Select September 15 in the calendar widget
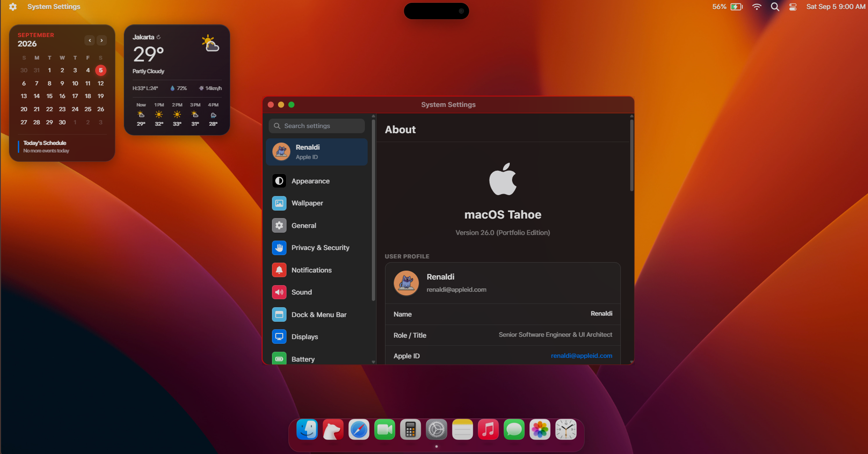The image size is (868, 454). (49, 96)
